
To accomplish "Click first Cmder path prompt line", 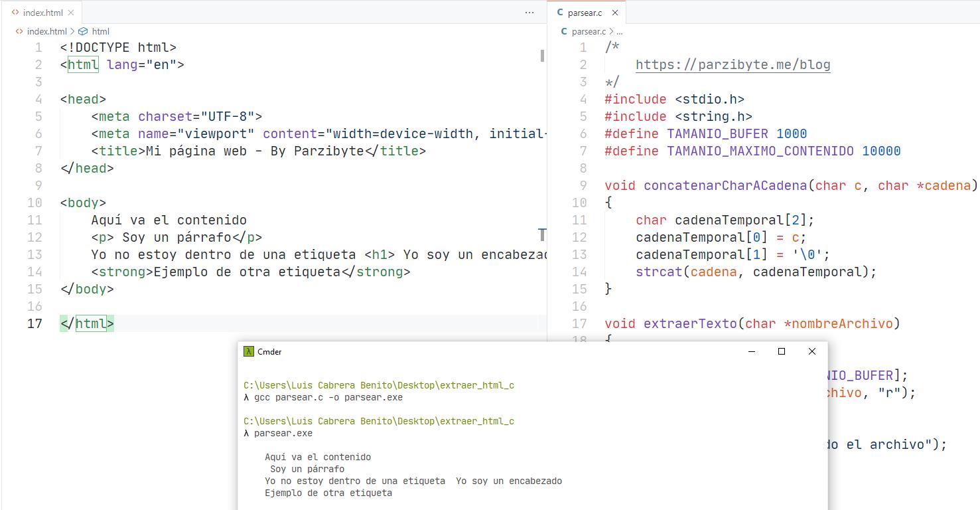I will [379, 385].
